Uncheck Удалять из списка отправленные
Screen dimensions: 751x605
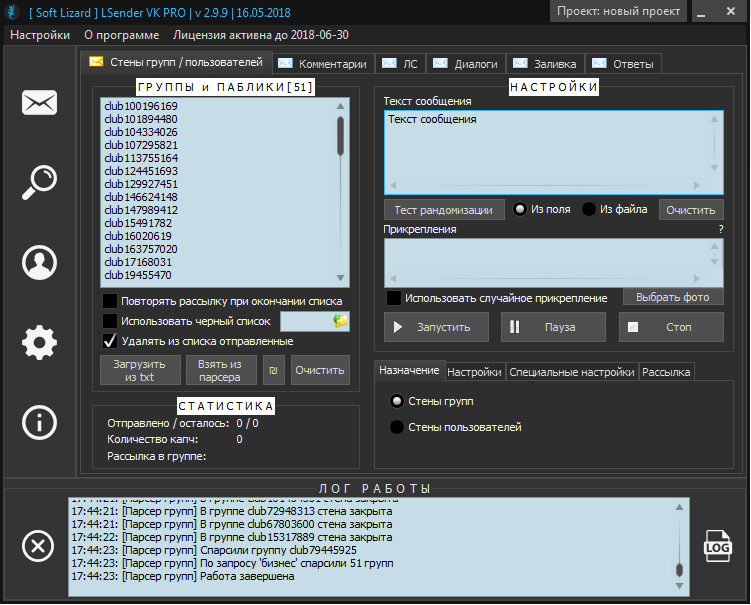pyautogui.click(x=110, y=341)
